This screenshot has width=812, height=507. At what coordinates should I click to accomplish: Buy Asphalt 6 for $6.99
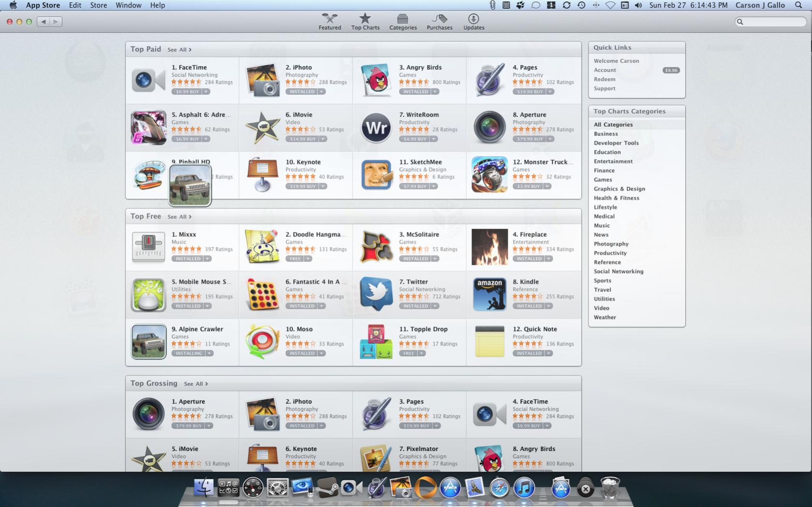187,139
